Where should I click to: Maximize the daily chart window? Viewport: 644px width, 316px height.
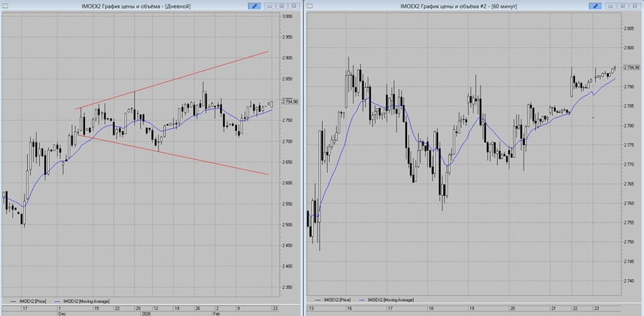coord(282,6)
